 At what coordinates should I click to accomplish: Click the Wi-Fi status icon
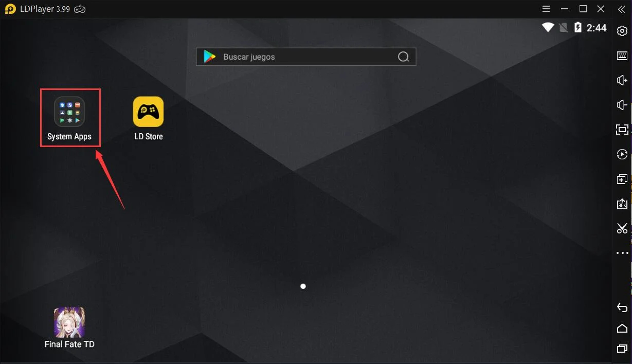[x=548, y=27]
